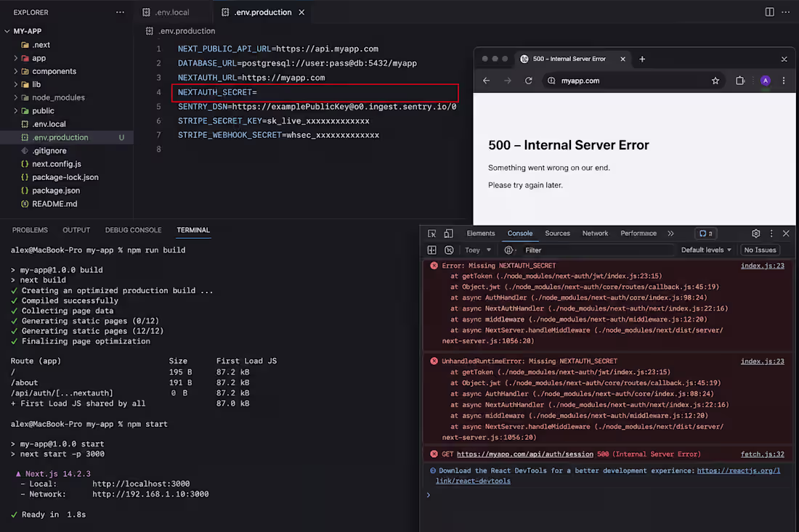Image resolution: width=799 pixels, height=532 pixels.
Task: Focus the console Filter input field
Action: pos(598,250)
